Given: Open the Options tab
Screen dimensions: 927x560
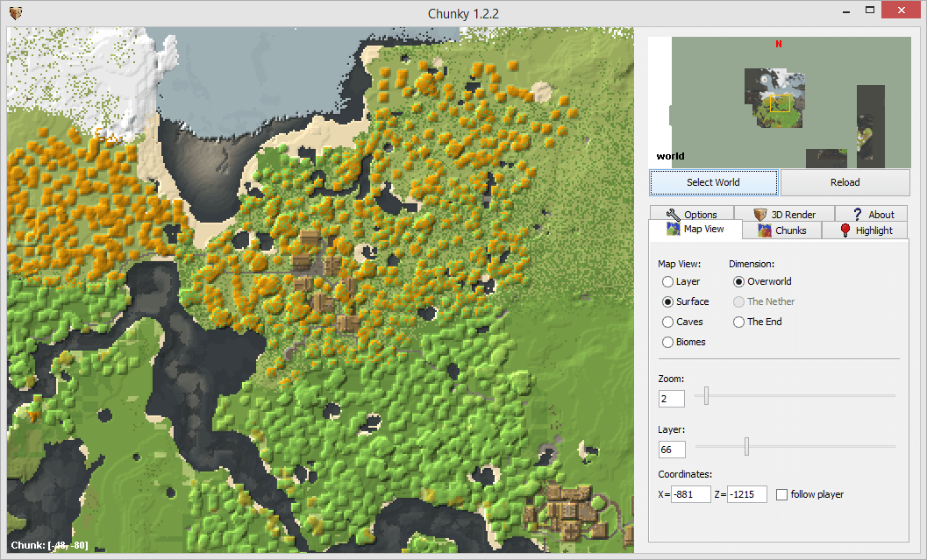Looking at the screenshot, I should pyautogui.click(x=692, y=213).
